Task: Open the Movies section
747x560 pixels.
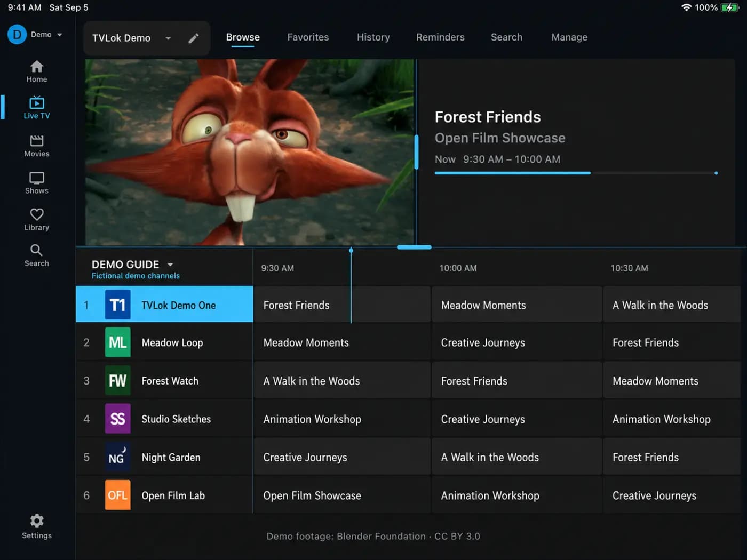Action: pos(37,146)
